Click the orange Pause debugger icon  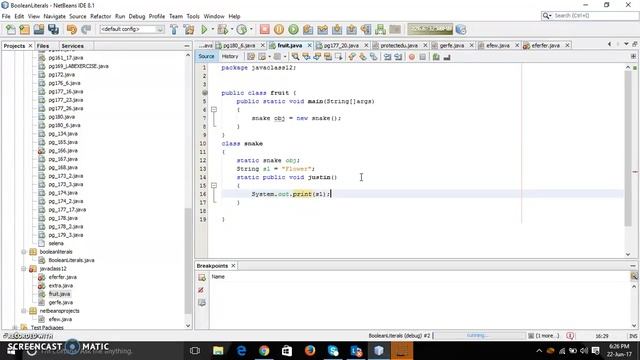[279, 29]
